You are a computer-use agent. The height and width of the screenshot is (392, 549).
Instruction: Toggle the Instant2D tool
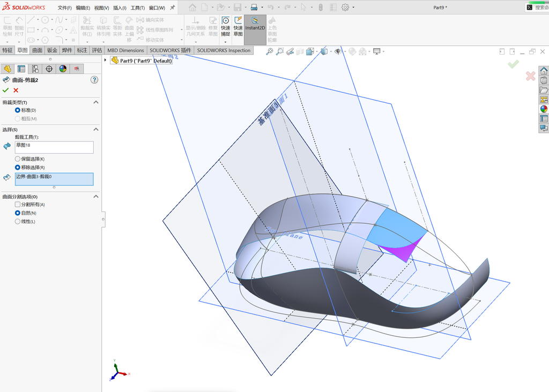255,29
